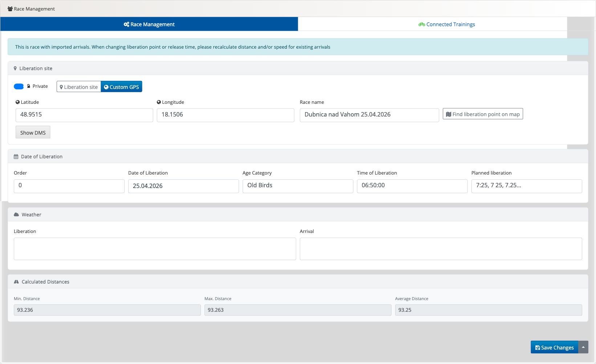Screen dimensions: 596x364
Task: Click the users icon in Race Management title
Action: (10, 9)
